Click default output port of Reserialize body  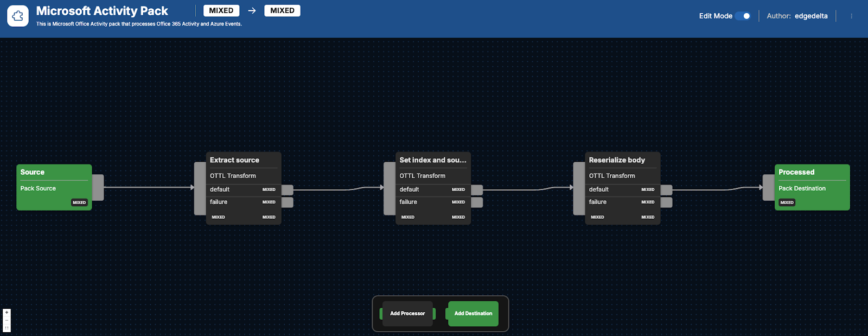tap(667, 190)
